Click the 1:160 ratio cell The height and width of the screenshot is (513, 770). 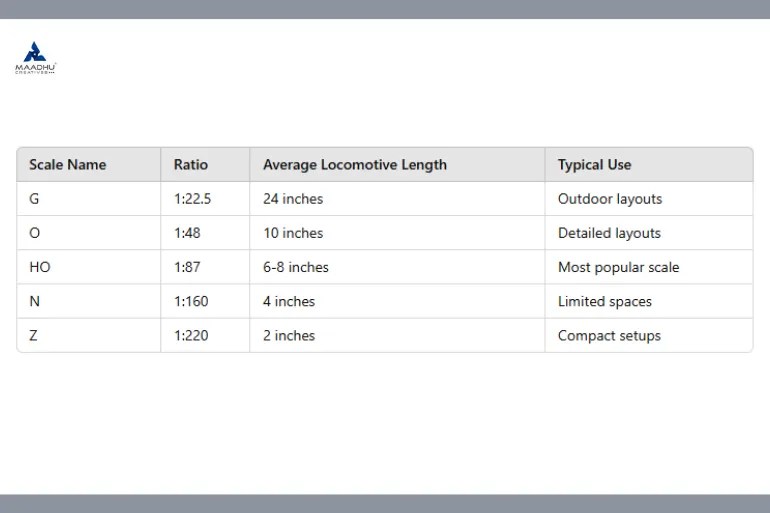pos(205,301)
